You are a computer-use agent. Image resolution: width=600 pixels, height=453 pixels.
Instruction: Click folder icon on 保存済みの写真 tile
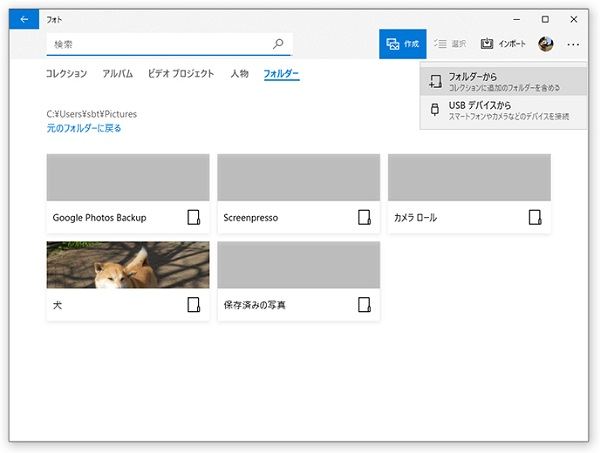(365, 305)
